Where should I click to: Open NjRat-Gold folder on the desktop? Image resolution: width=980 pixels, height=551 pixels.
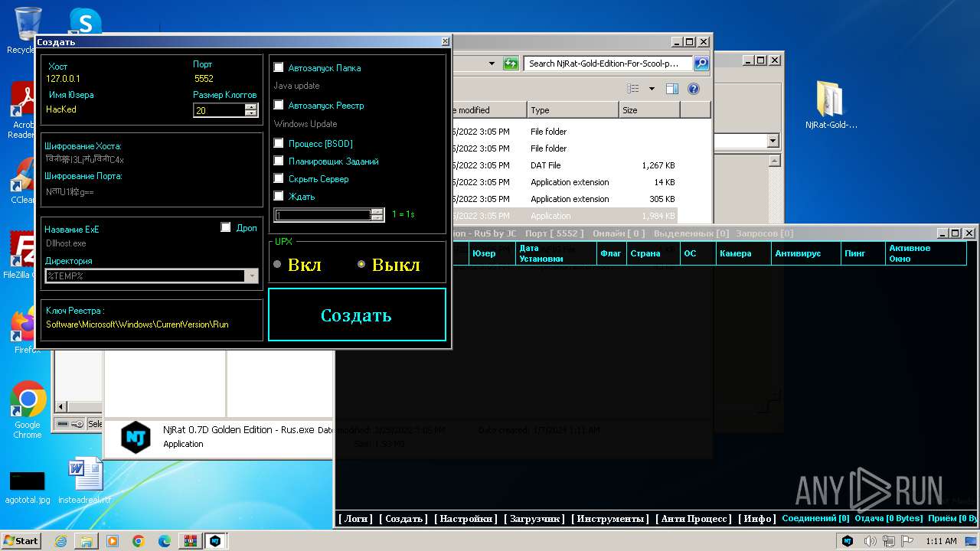831,104
